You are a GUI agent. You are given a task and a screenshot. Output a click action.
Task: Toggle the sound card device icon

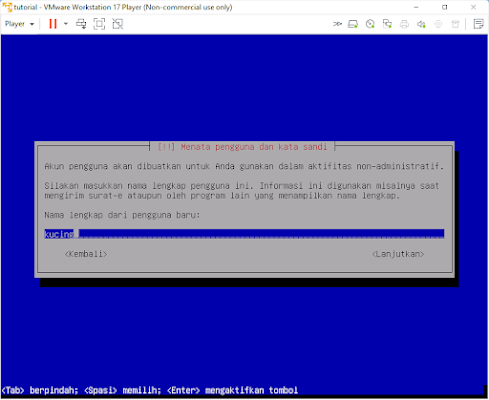[421, 24]
